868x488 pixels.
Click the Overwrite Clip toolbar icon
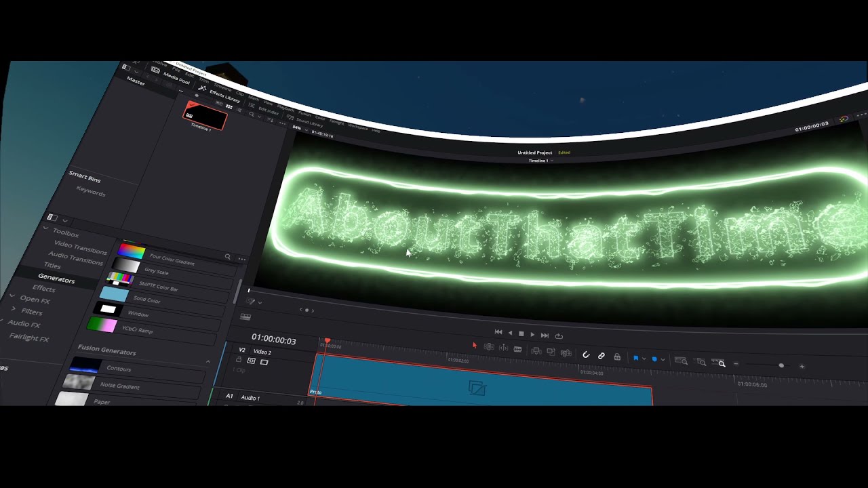point(551,352)
